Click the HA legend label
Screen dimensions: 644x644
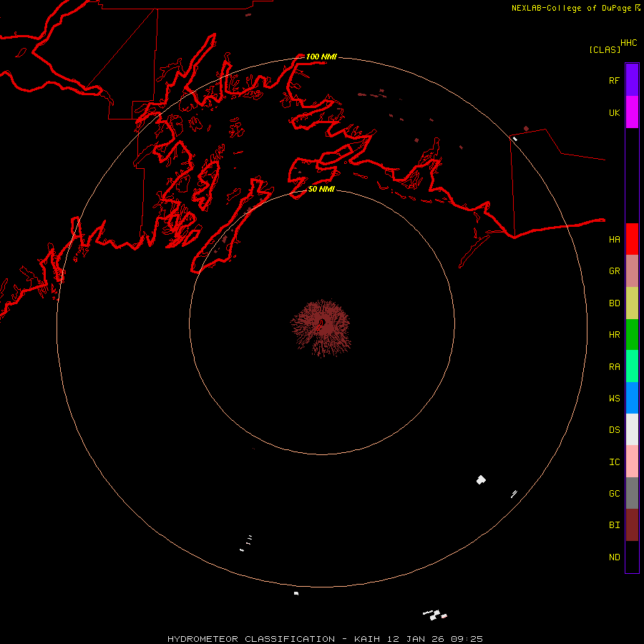click(614, 239)
